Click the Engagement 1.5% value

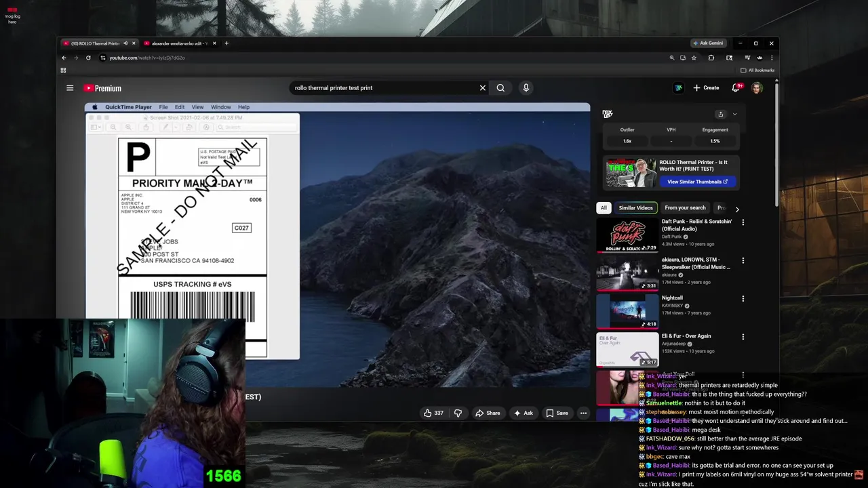(x=715, y=141)
